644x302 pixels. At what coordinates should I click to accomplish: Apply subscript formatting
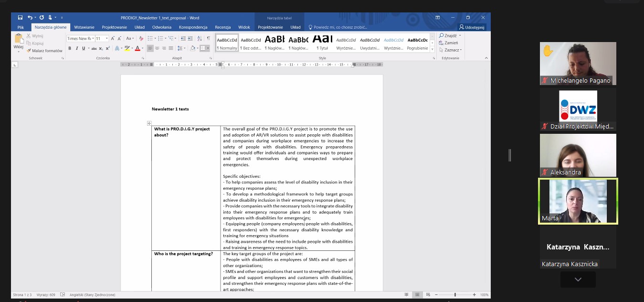pyautogui.click(x=101, y=48)
